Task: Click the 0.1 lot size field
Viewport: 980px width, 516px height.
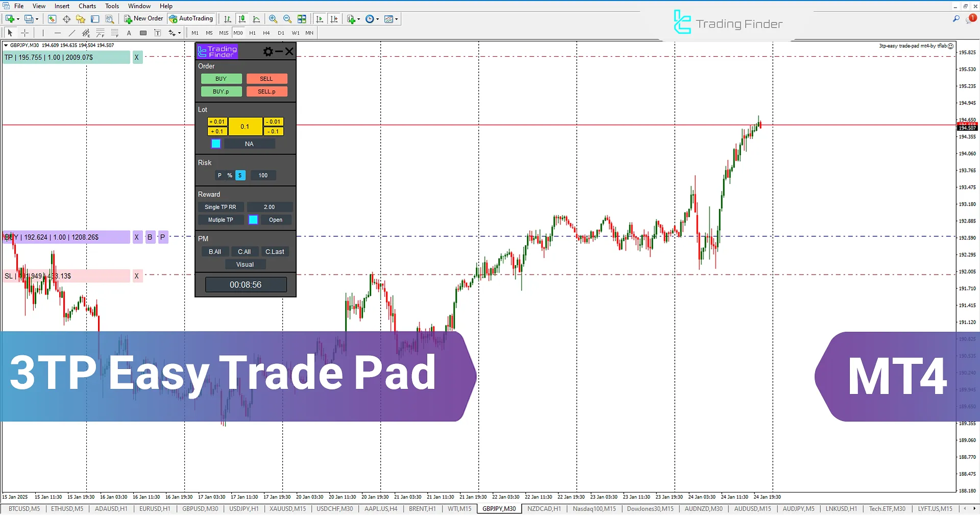Action: click(245, 127)
